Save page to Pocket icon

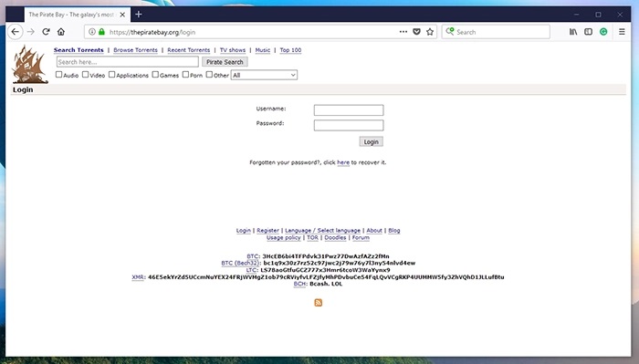pos(416,32)
